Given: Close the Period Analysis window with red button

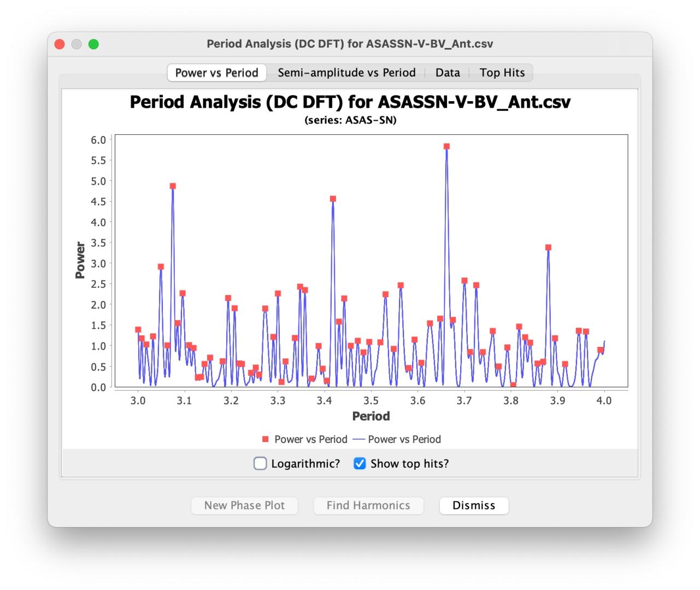Looking at the screenshot, I should tap(60, 44).
